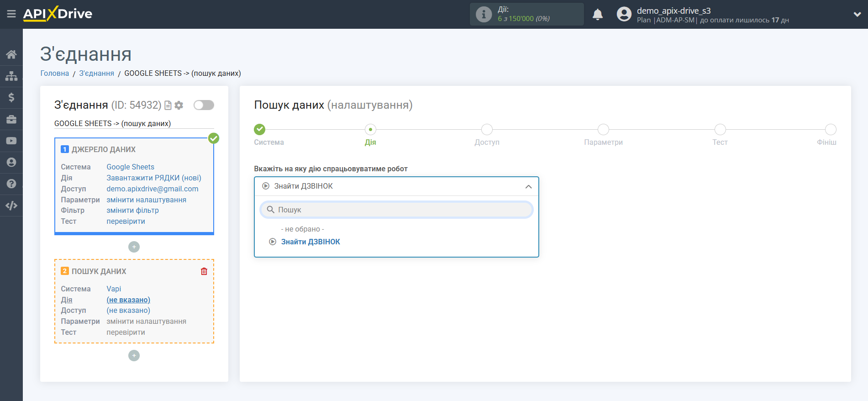Click the ПОШУК ДАНИХ block title
868x401 pixels.
pyautogui.click(x=99, y=272)
